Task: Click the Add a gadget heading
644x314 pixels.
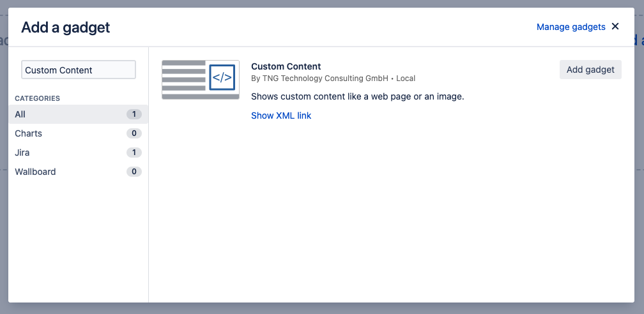Action: [66, 27]
